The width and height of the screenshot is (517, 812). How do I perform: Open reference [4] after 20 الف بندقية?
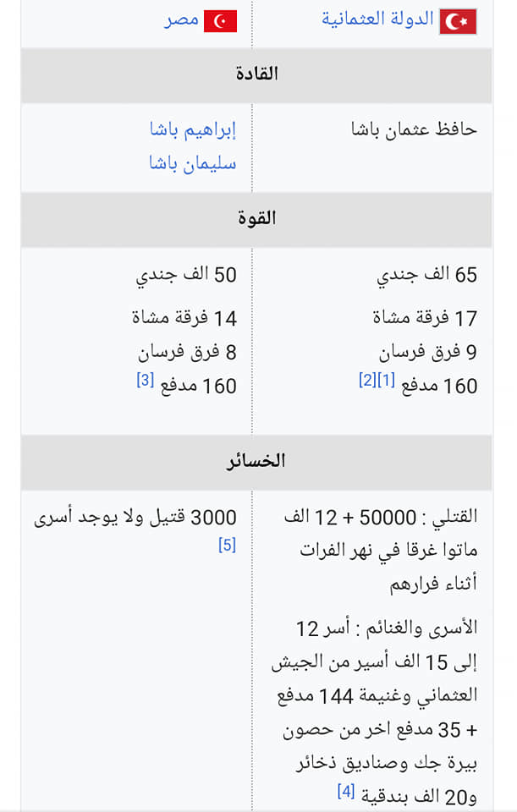pyautogui.click(x=345, y=791)
